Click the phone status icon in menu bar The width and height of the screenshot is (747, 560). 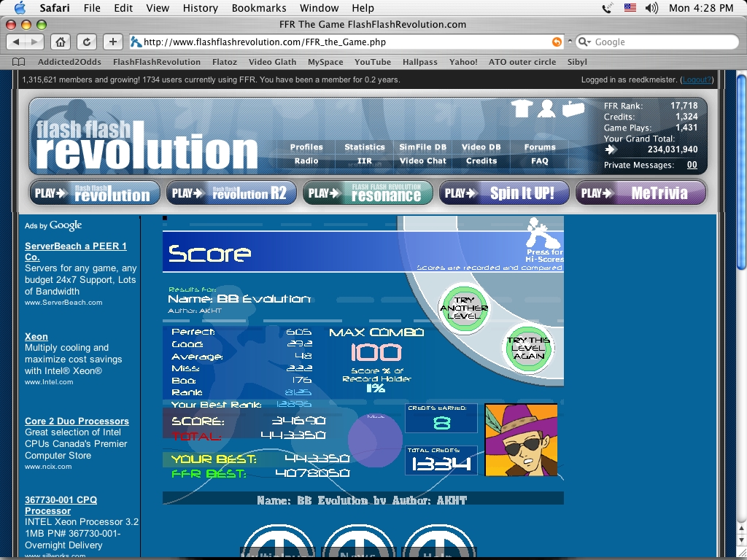click(607, 7)
